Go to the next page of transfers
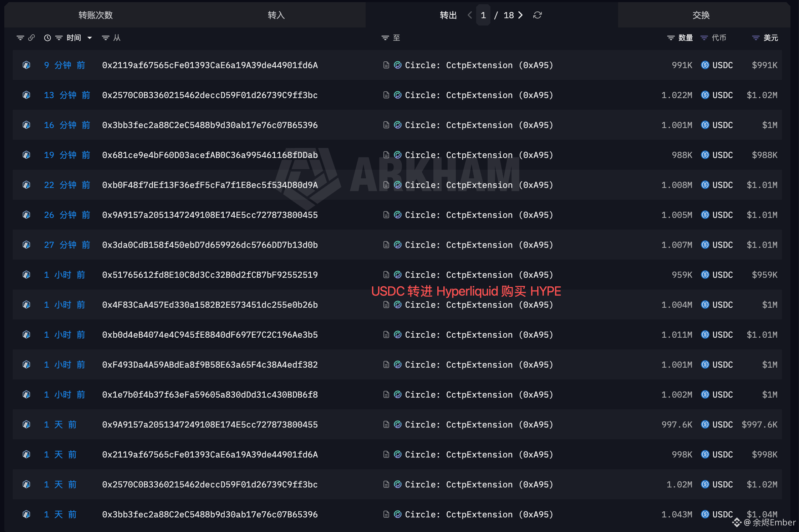The height and width of the screenshot is (532, 799). (521, 15)
